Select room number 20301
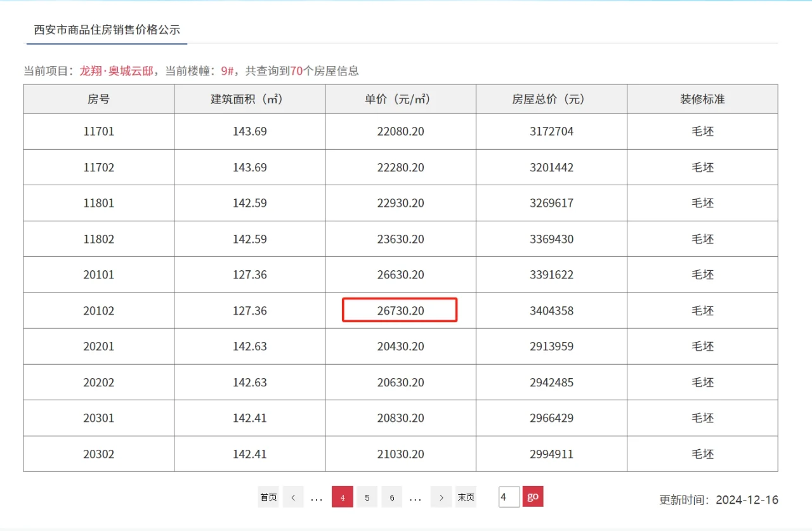The width and height of the screenshot is (812, 531). pos(98,418)
